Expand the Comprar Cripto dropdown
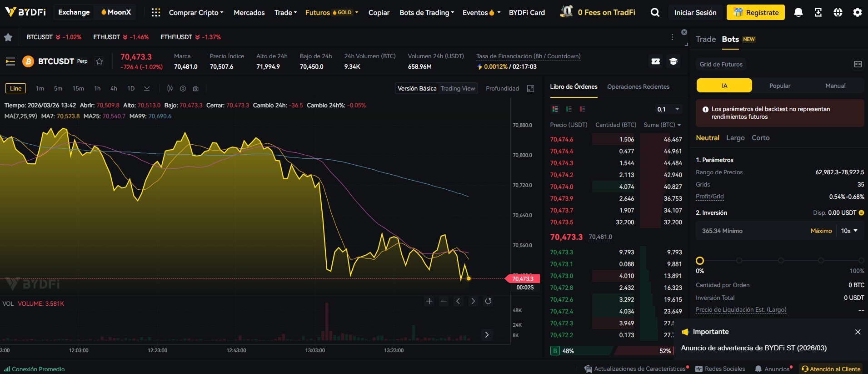Screen dimensions: 868x374 [x=196, y=13]
